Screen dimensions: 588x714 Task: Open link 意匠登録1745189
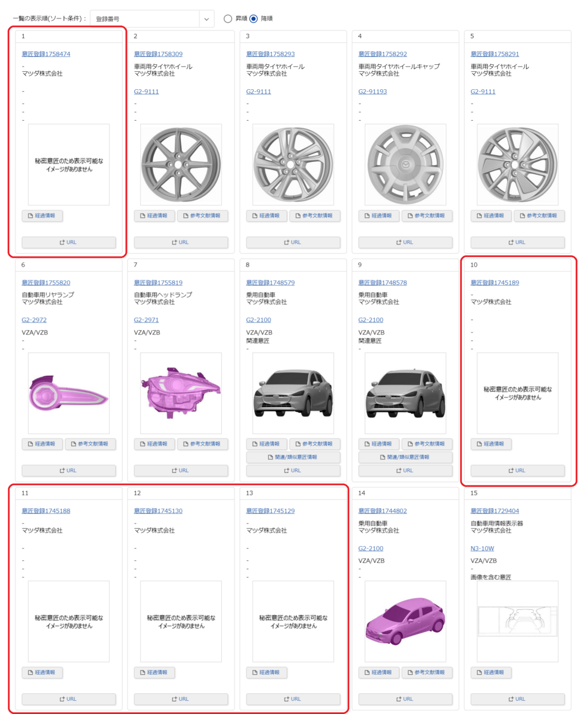tap(495, 283)
